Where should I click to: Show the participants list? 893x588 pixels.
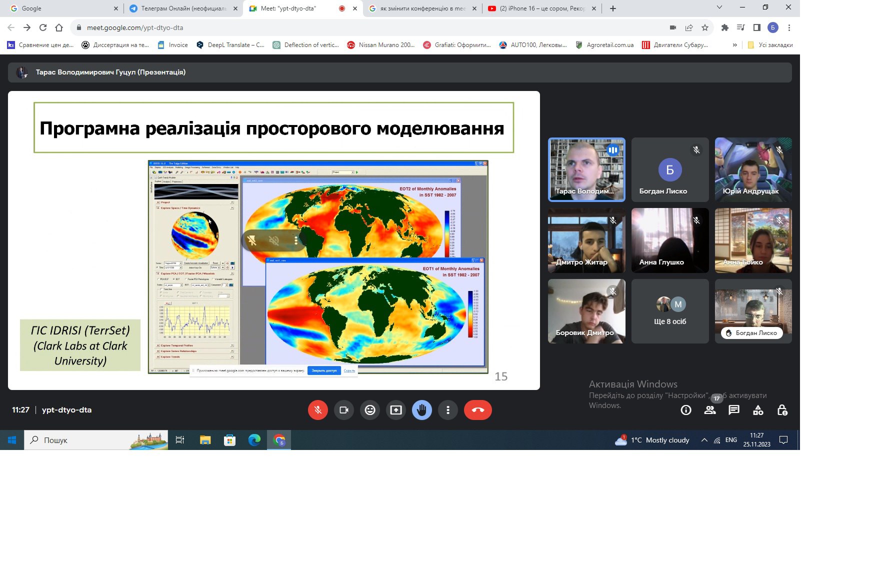(x=710, y=410)
